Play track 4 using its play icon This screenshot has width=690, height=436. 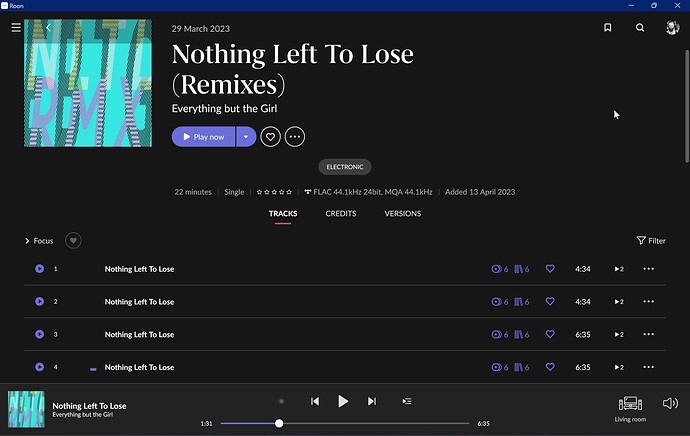pyautogui.click(x=40, y=367)
